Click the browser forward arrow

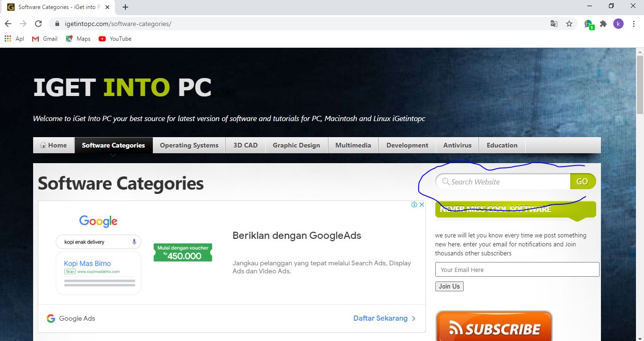tap(23, 24)
